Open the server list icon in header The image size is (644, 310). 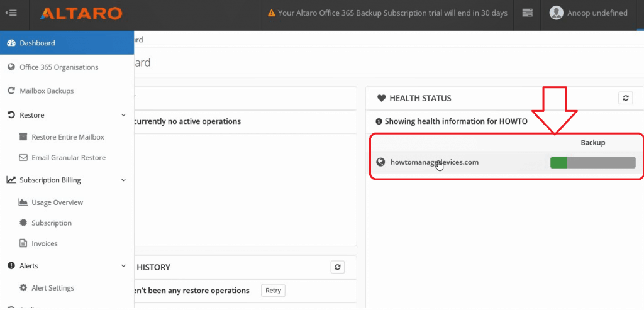pos(527,13)
